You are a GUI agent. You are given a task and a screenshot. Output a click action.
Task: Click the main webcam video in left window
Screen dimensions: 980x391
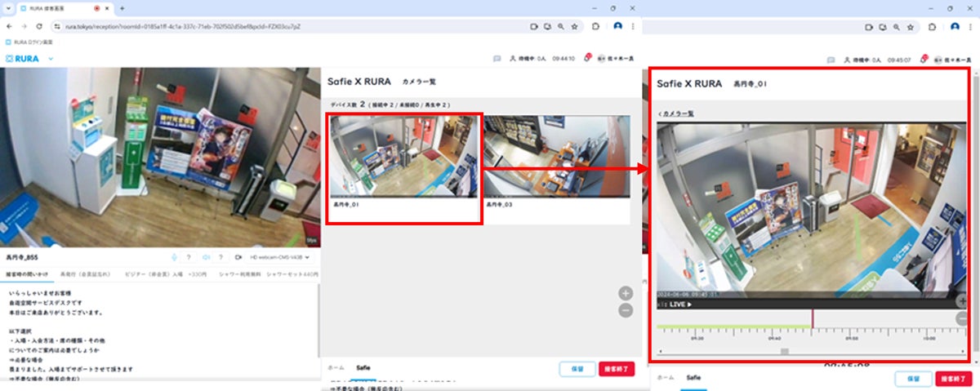point(160,158)
